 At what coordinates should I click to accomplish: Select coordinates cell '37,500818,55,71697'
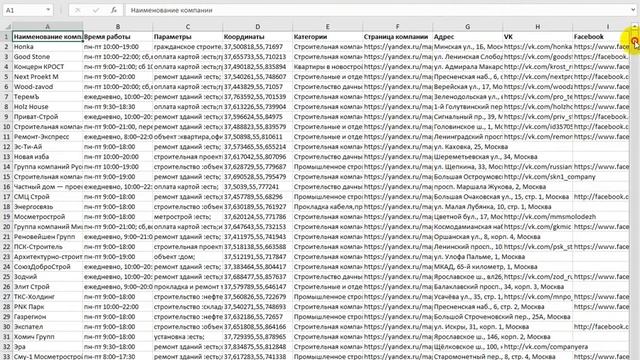(258, 47)
